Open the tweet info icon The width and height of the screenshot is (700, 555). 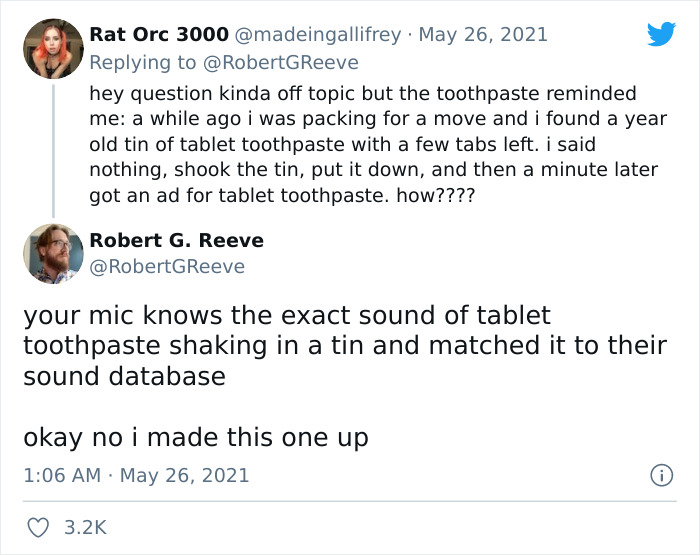(x=661, y=476)
